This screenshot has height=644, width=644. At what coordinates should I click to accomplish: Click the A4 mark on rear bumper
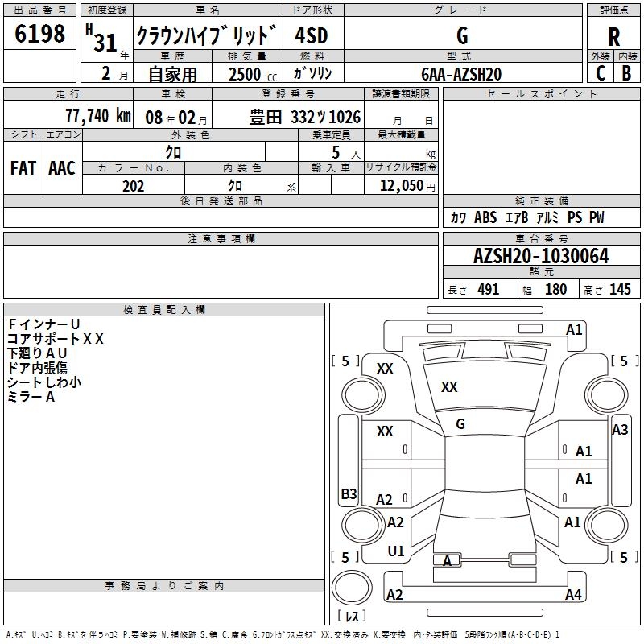click(x=573, y=594)
